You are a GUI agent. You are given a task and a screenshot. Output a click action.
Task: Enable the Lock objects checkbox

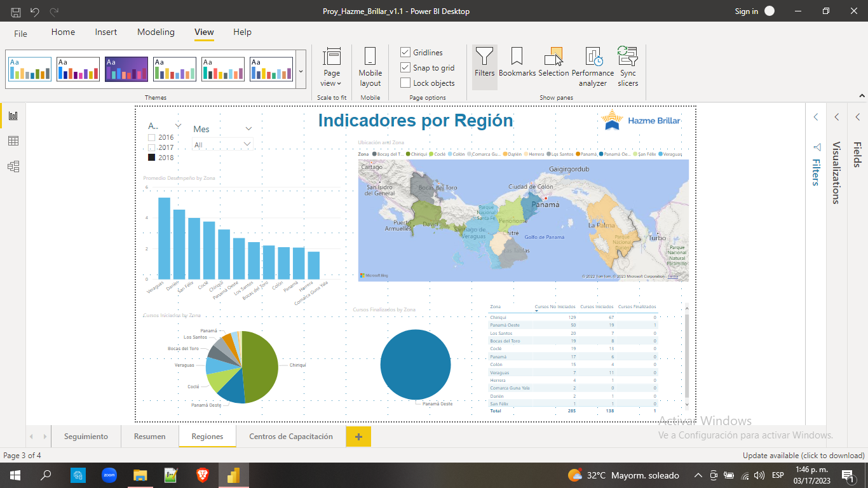(x=405, y=83)
